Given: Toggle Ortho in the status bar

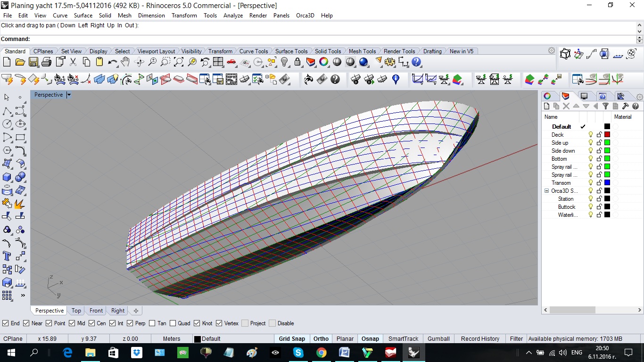Looking at the screenshot, I should click(x=321, y=338).
